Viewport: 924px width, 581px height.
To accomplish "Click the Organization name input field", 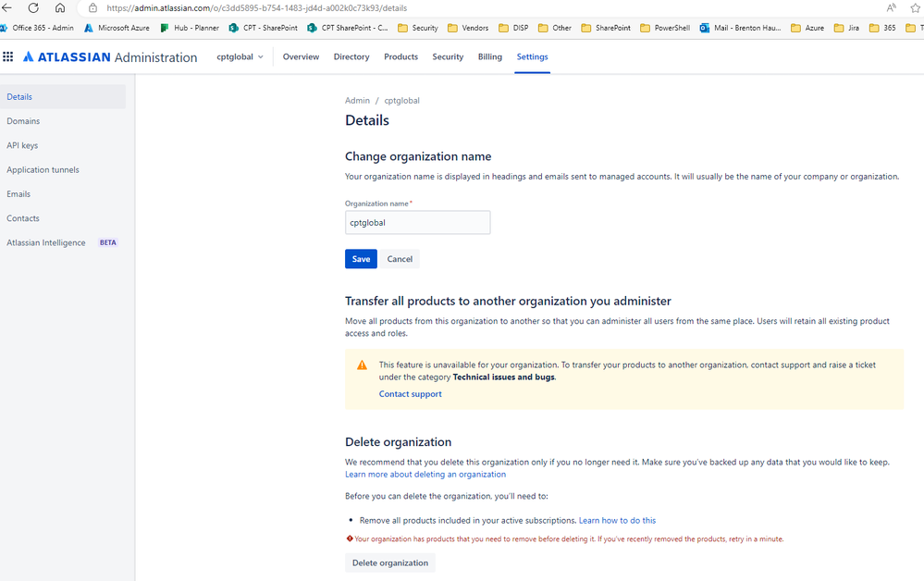I will [417, 223].
